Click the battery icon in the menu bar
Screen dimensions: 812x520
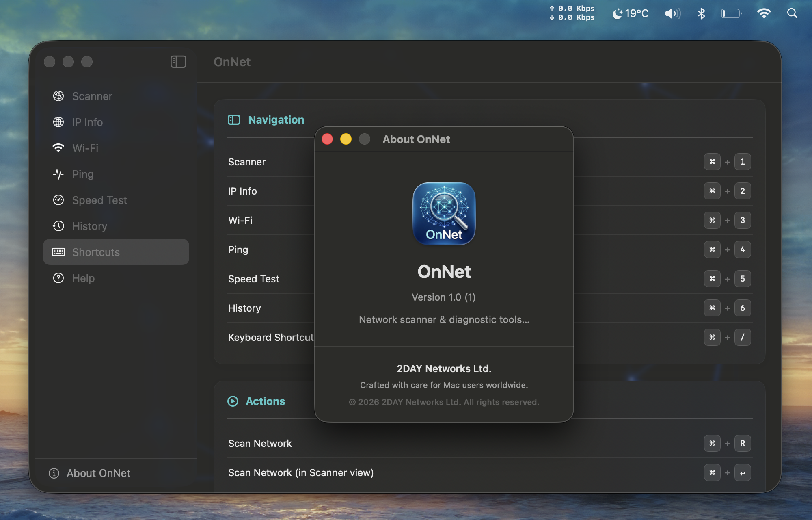click(x=731, y=13)
